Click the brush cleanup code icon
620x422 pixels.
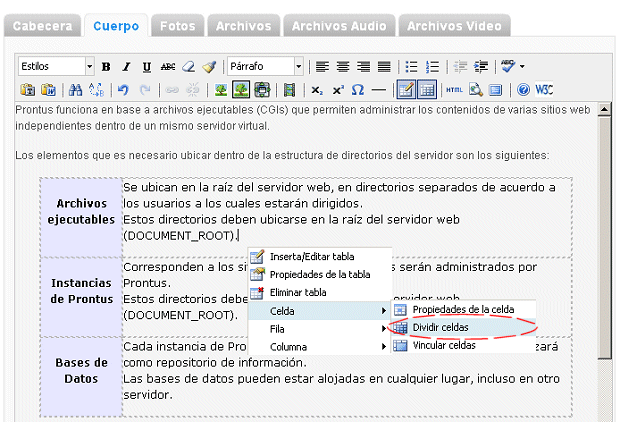point(209,67)
